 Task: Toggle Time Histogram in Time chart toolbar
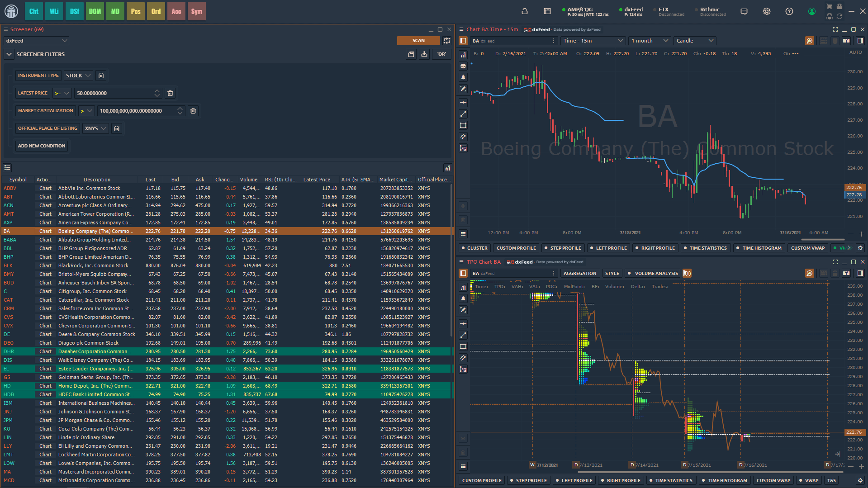[759, 248]
